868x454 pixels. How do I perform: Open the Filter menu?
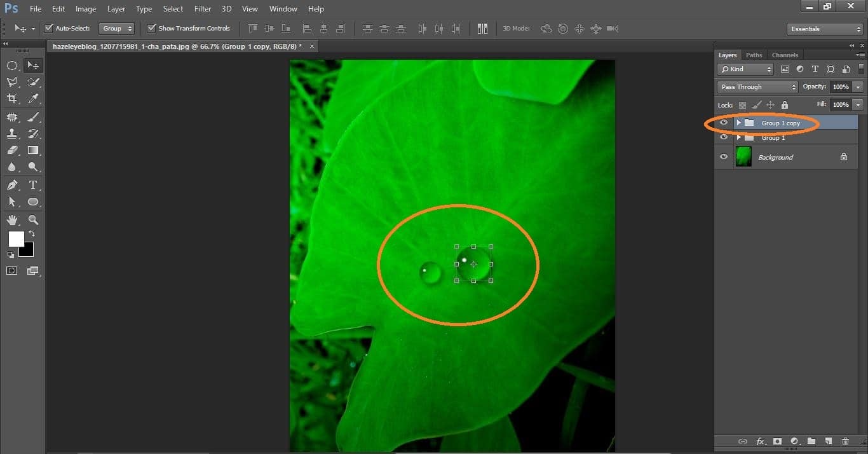[x=202, y=8]
